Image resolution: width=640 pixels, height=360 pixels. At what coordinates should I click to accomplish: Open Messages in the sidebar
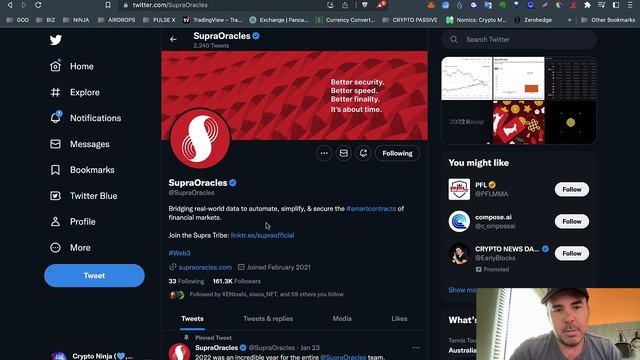[80, 144]
